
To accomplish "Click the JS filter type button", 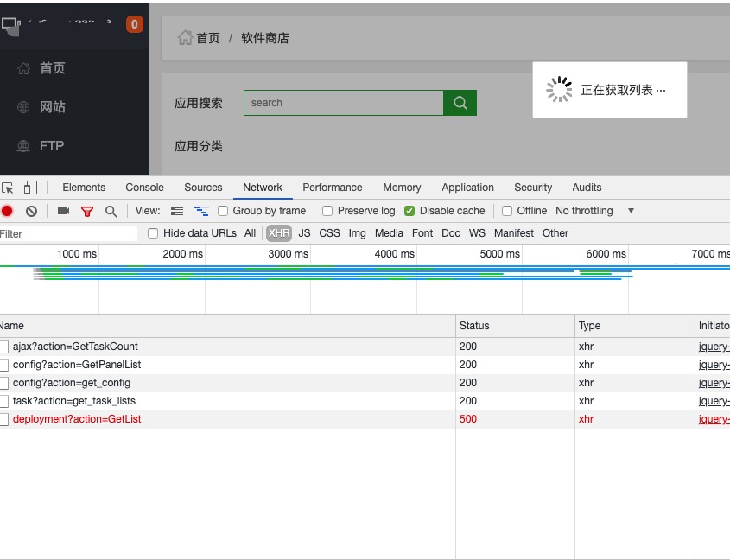I will [x=304, y=233].
